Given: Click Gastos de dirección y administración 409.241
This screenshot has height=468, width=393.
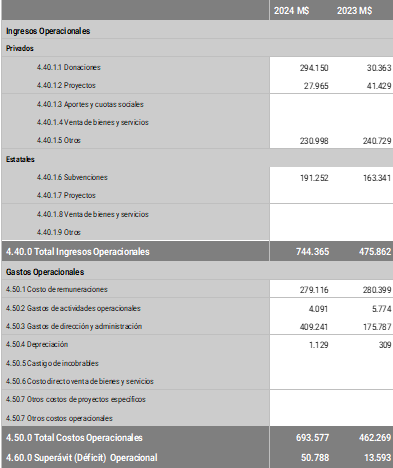Looking at the screenshot, I should coord(314,327).
